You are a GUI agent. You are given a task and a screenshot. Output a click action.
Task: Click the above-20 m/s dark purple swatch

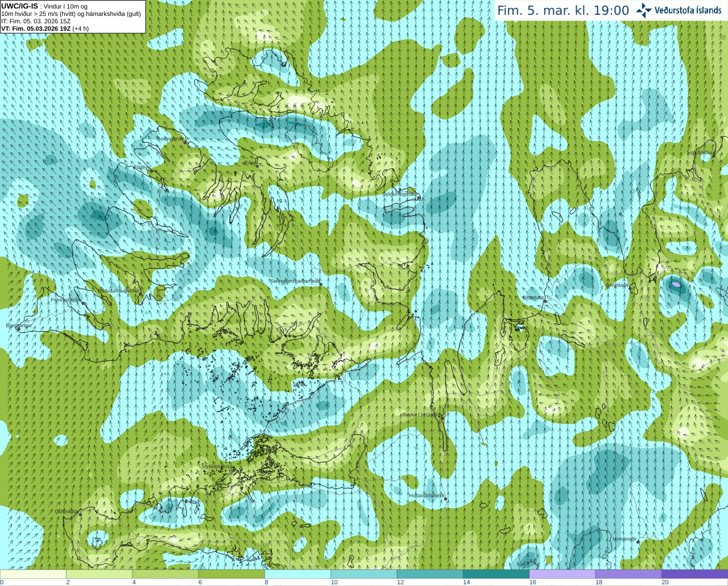coord(694,574)
